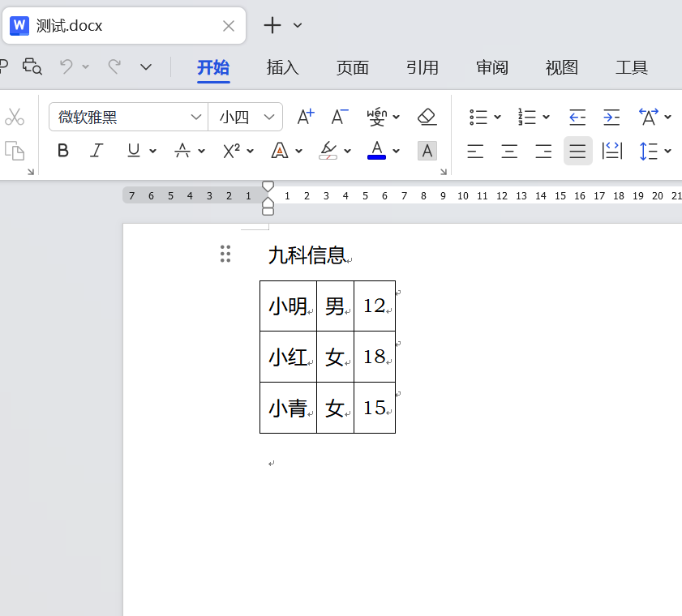Enable justified text alignment
Viewport: 682px width, 616px height.
tap(577, 151)
